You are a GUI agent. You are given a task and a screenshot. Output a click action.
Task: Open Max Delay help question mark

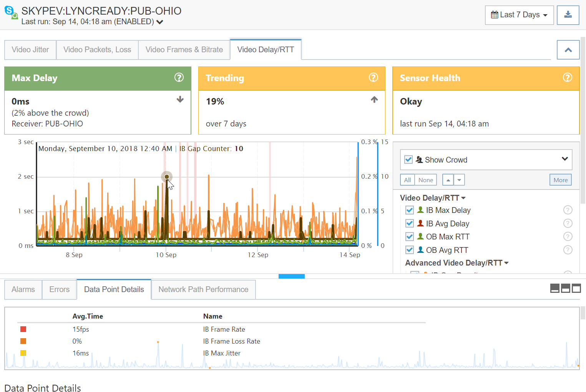(x=179, y=78)
